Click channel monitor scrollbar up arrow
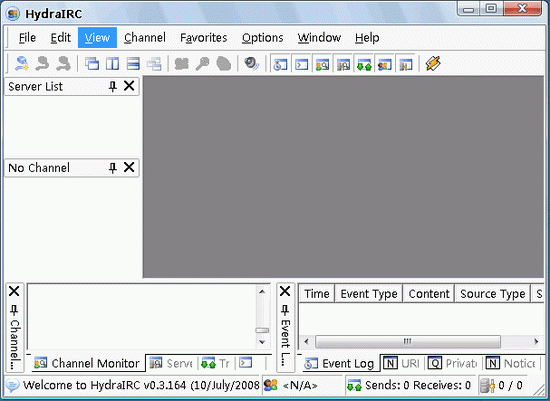 coord(262,292)
